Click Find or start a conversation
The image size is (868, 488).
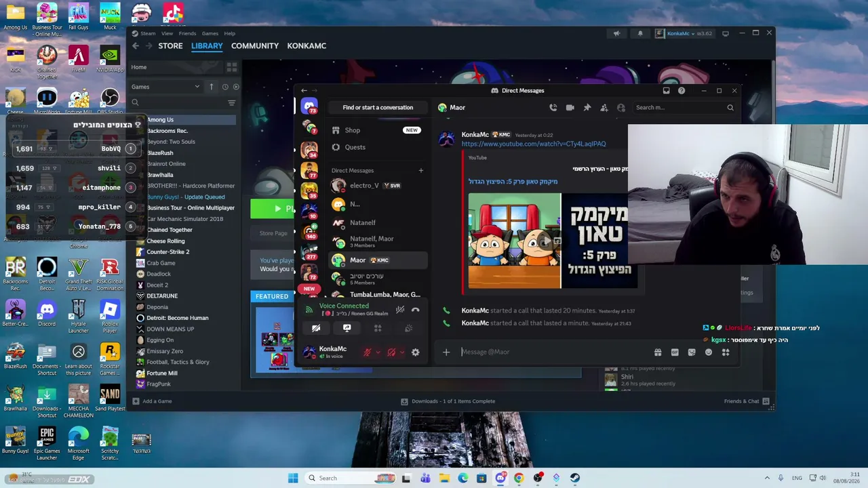(x=378, y=107)
